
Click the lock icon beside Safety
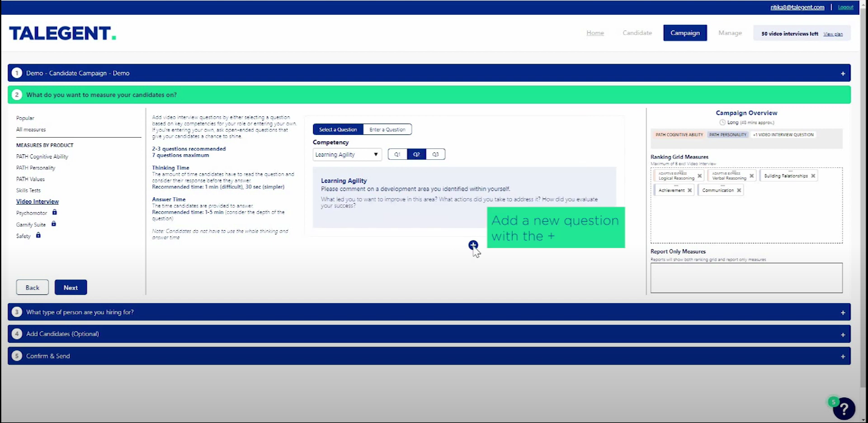pos(38,235)
